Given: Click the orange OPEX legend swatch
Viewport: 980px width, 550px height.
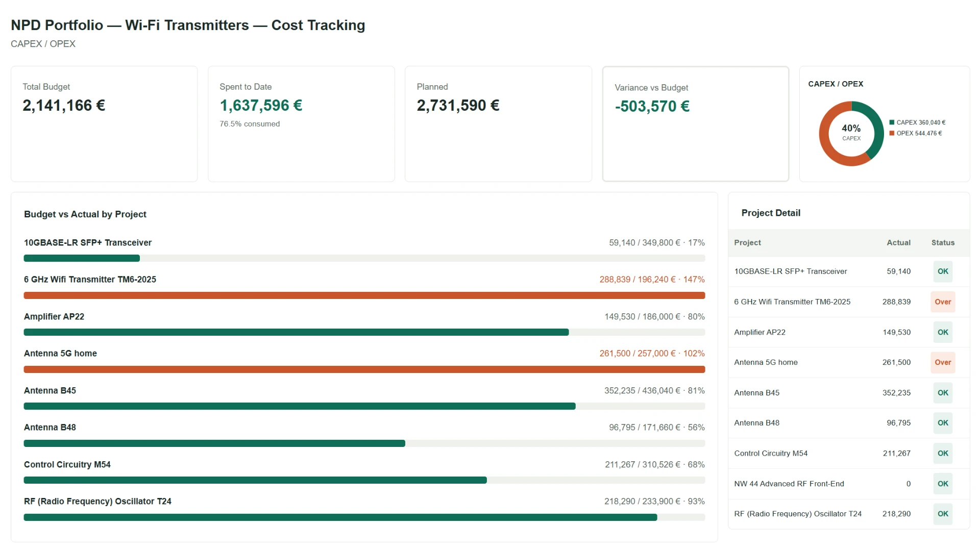Looking at the screenshot, I should click(x=892, y=133).
